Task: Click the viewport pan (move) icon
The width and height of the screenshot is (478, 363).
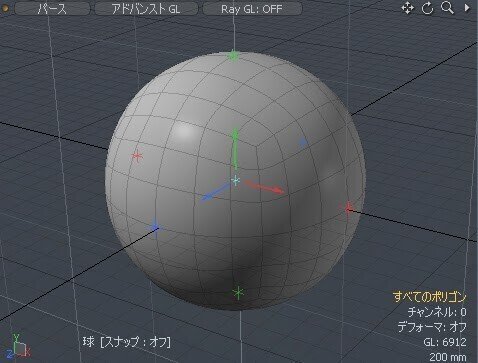Action: 408,8
